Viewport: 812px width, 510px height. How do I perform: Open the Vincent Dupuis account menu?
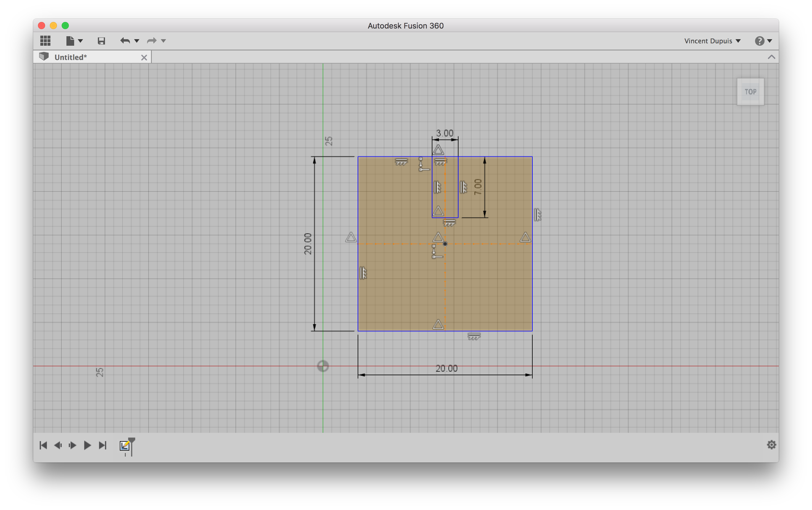point(712,41)
